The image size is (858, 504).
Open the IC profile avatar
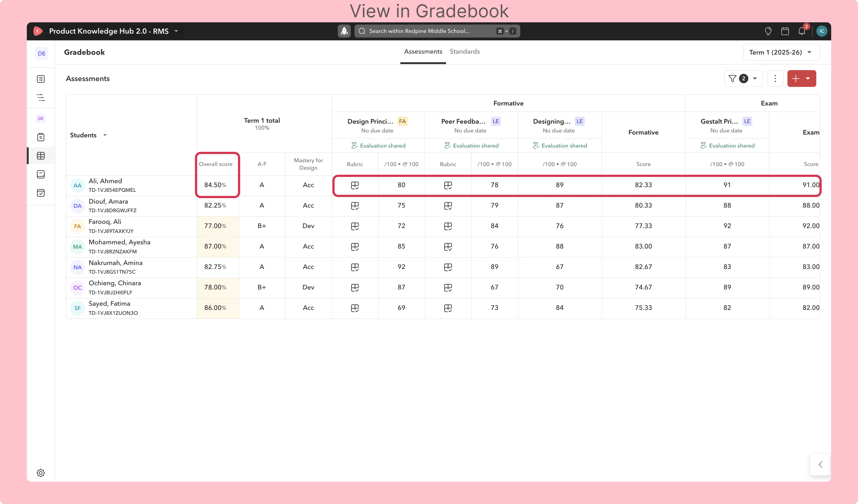click(822, 31)
